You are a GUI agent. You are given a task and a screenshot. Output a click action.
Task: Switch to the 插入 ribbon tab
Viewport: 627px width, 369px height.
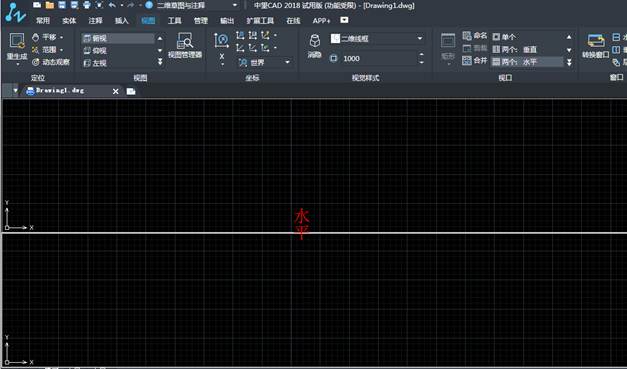[x=122, y=20]
